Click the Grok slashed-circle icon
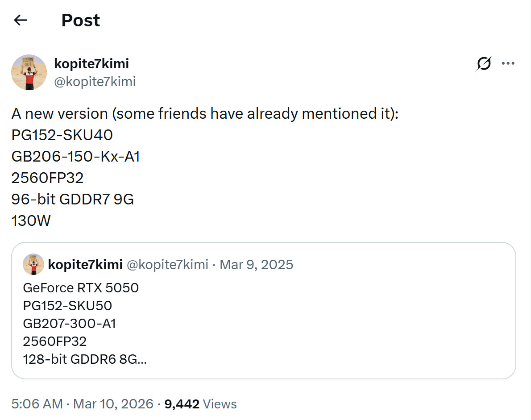The height and width of the screenshot is (420, 531). click(x=484, y=64)
